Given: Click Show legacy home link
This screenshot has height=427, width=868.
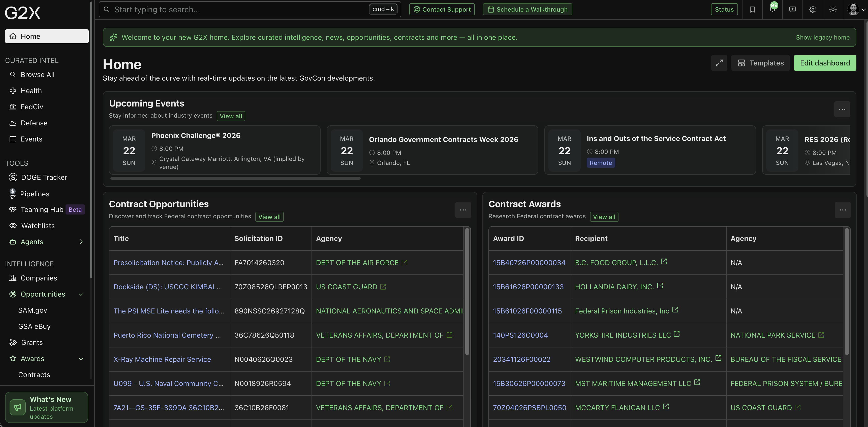Looking at the screenshot, I should click(823, 37).
